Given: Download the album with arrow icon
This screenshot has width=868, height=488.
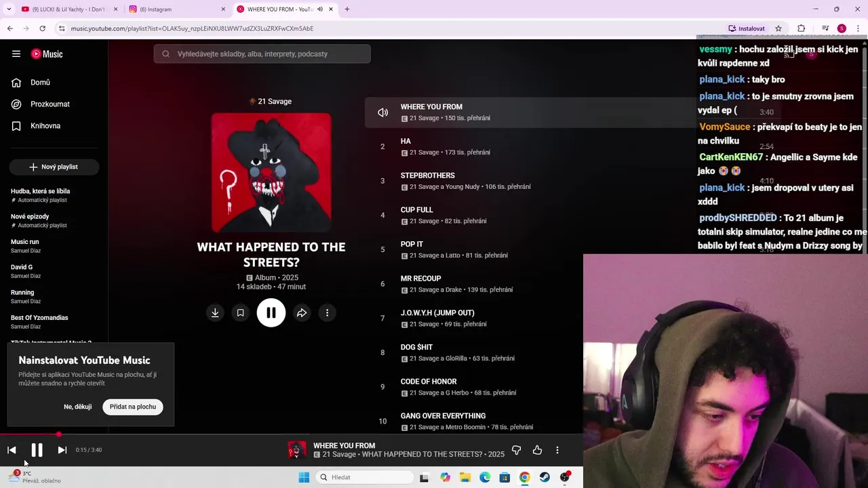Looking at the screenshot, I should pos(215,312).
